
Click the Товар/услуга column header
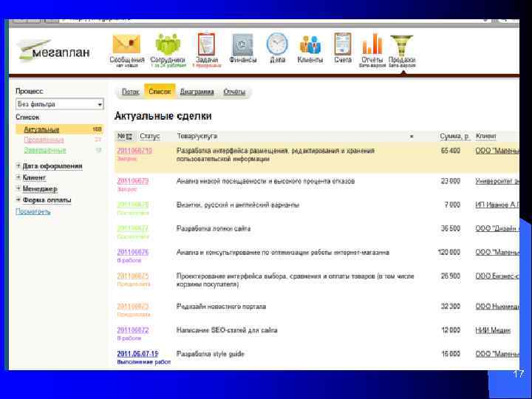(x=197, y=137)
